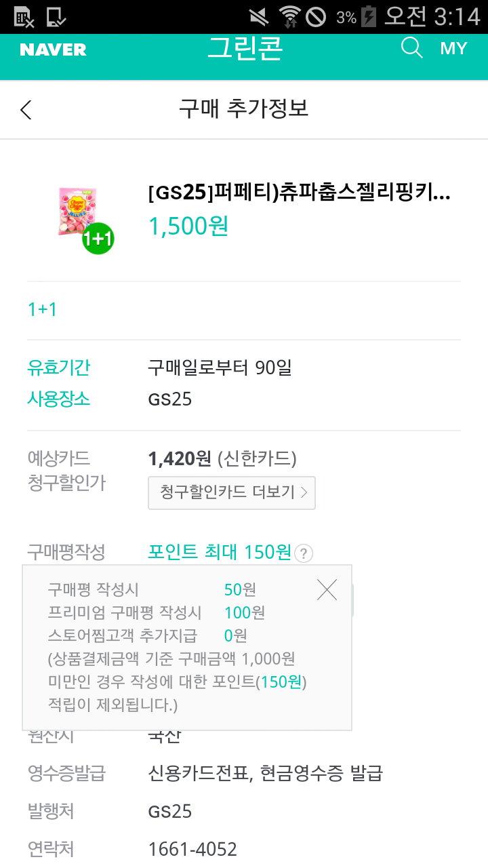Tap the green 1+1 badge
Image resolution: width=488 pixels, height=868 pixels.
point(98,238)
